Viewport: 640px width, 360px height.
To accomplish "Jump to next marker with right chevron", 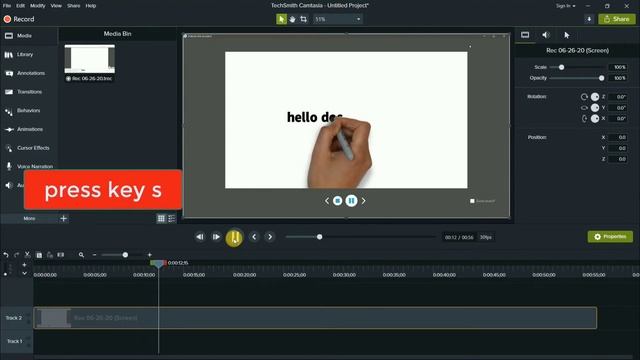I will (270, 237).
